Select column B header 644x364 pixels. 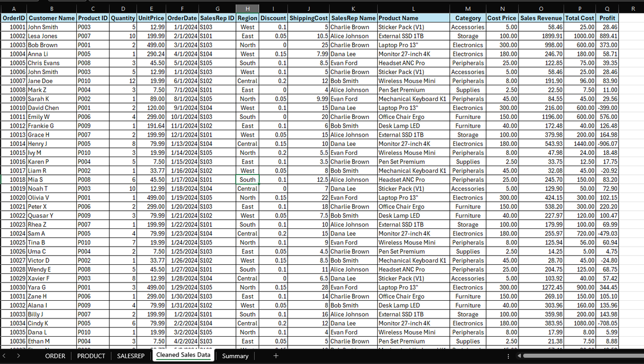[52, 8]
